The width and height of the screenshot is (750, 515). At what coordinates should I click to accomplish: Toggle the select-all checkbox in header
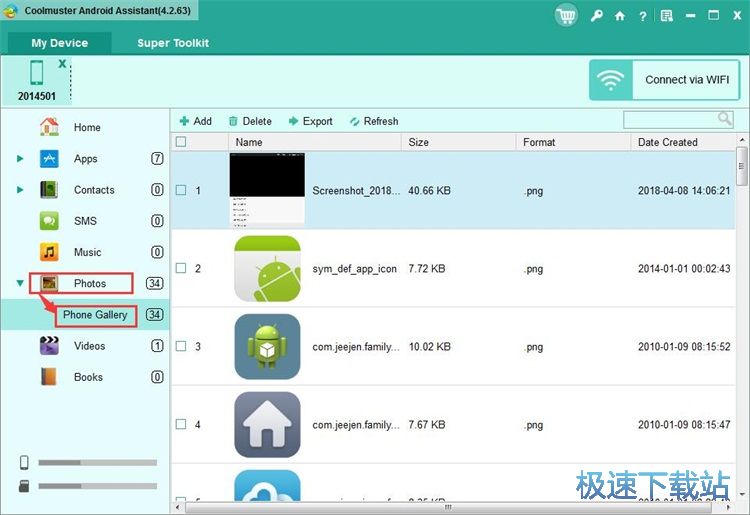[x=181, y=142]
